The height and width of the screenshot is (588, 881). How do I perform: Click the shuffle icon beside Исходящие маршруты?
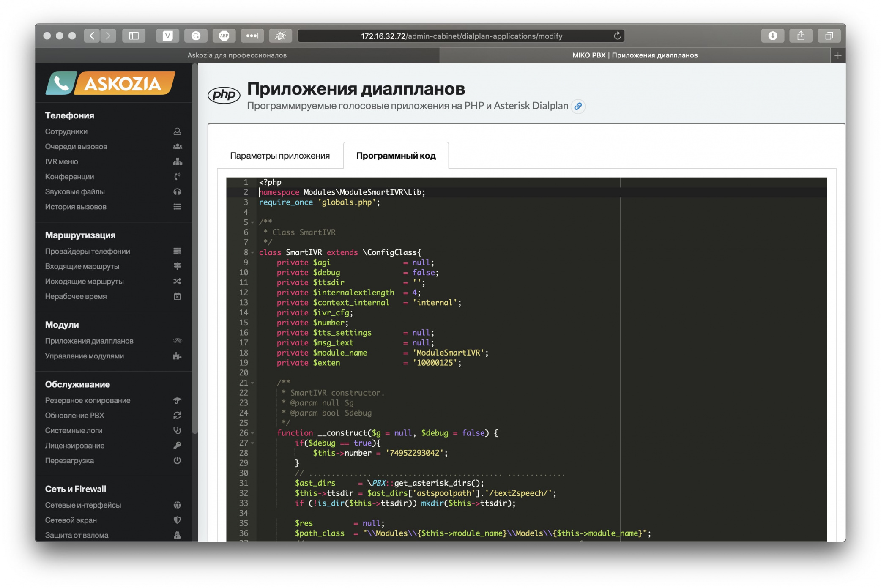click(177, 281)
